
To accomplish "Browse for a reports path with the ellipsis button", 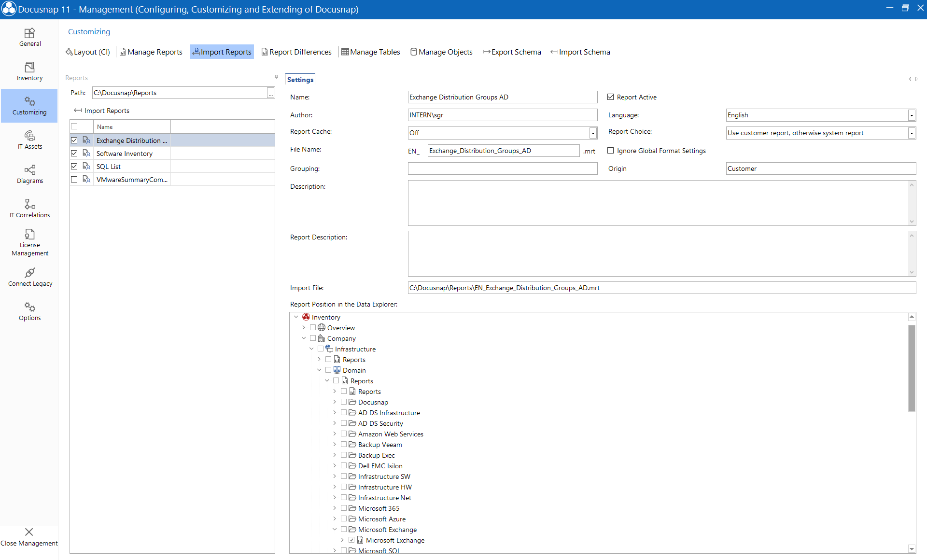I will point(270,93).
